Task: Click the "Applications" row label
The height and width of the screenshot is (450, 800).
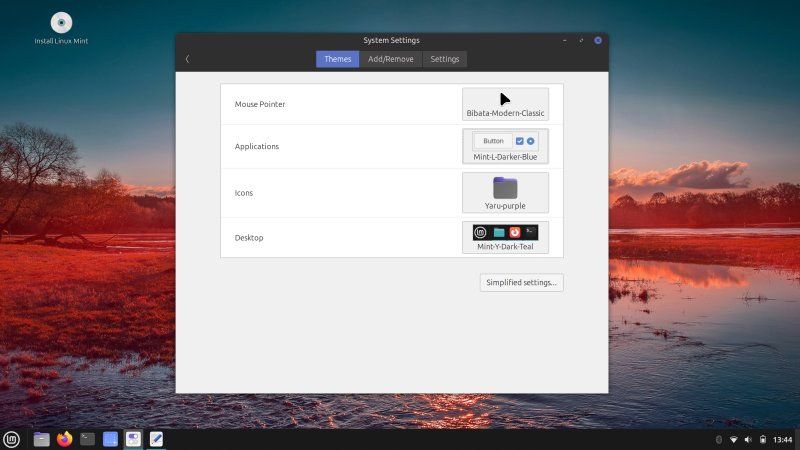Action: pyautogui.click(x=257, y=146)
